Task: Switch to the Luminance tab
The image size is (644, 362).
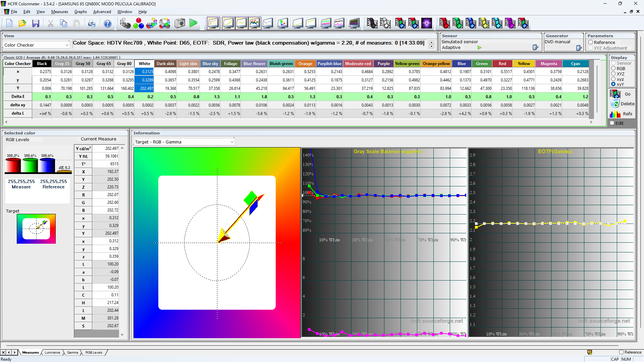Action: tap(52, 352)
